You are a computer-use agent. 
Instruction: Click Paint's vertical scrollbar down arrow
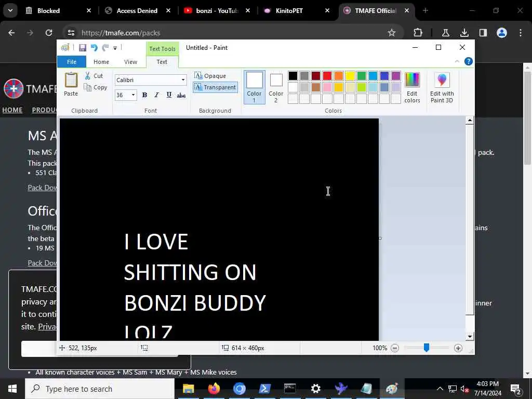pos(470,337)
